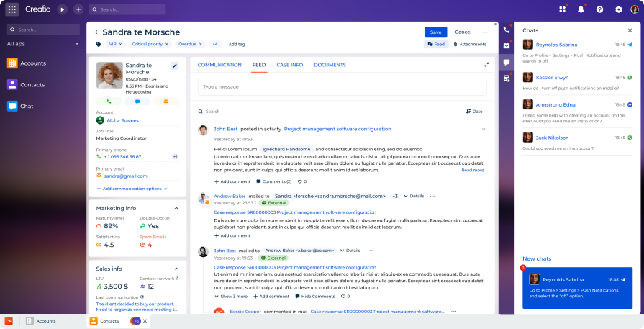Edit contact profile with pencil icon
Screen dimensions: 644x329
coord(175,66)
